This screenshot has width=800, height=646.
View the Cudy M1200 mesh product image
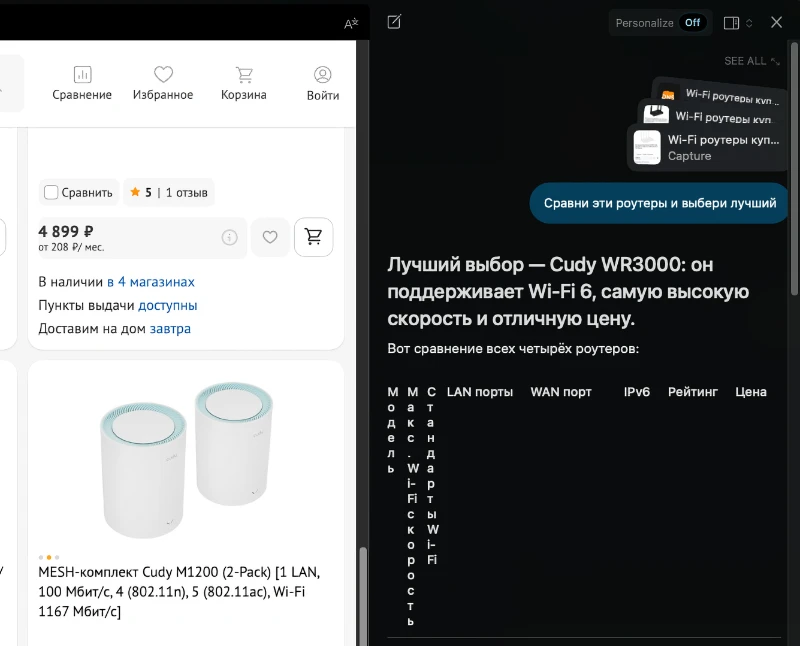[186, 459]
